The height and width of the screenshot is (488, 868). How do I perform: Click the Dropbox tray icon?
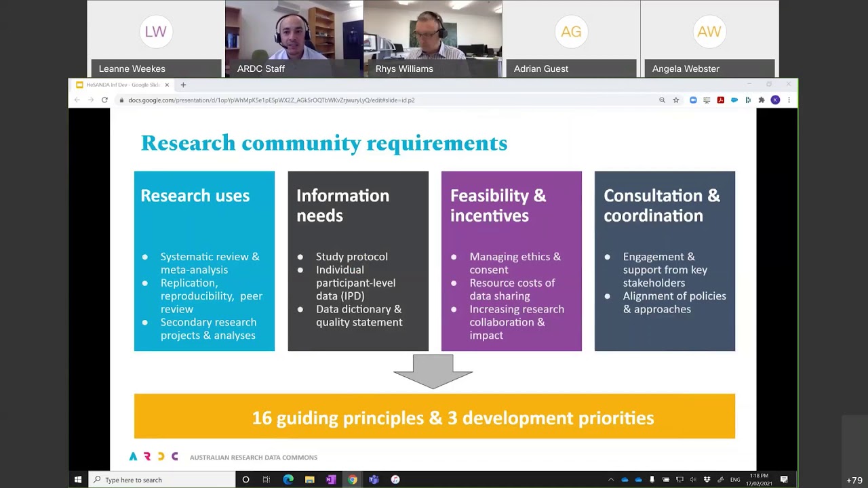tap(707, 480)
